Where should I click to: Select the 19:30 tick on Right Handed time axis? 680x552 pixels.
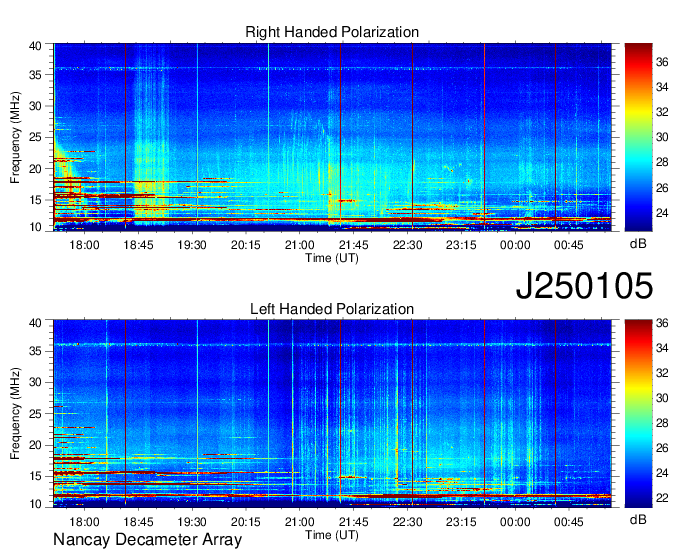point(192,245)
